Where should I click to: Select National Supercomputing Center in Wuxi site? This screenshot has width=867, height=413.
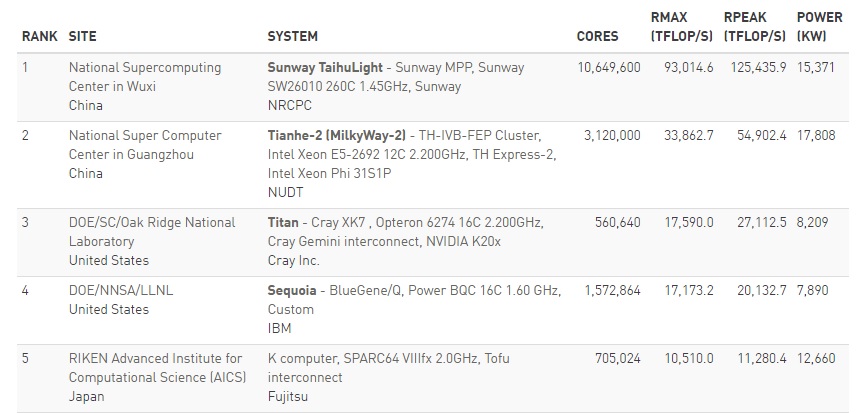tap(145, 77)
